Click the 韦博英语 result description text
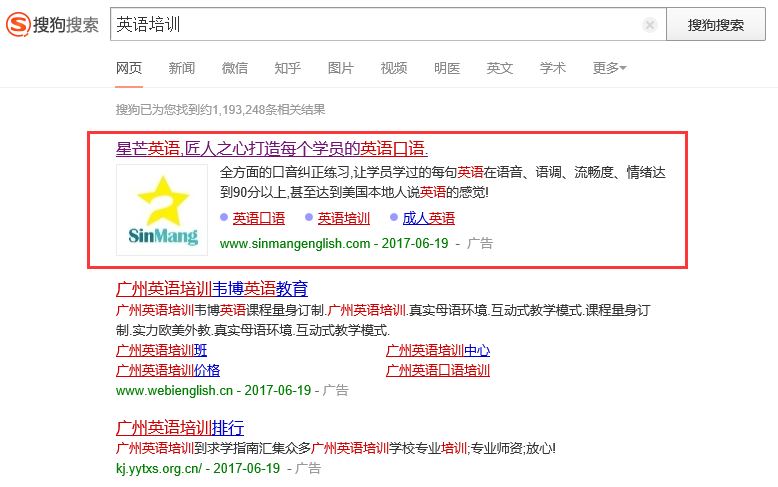 (383, 320)
